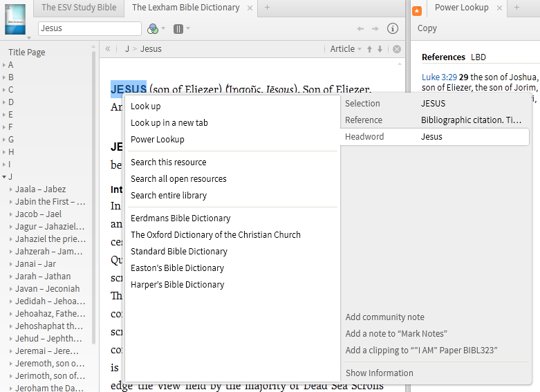Screen dimensions: 540x392
Task: Jump to the previous article with the up arrow
Action: point(369,49)
